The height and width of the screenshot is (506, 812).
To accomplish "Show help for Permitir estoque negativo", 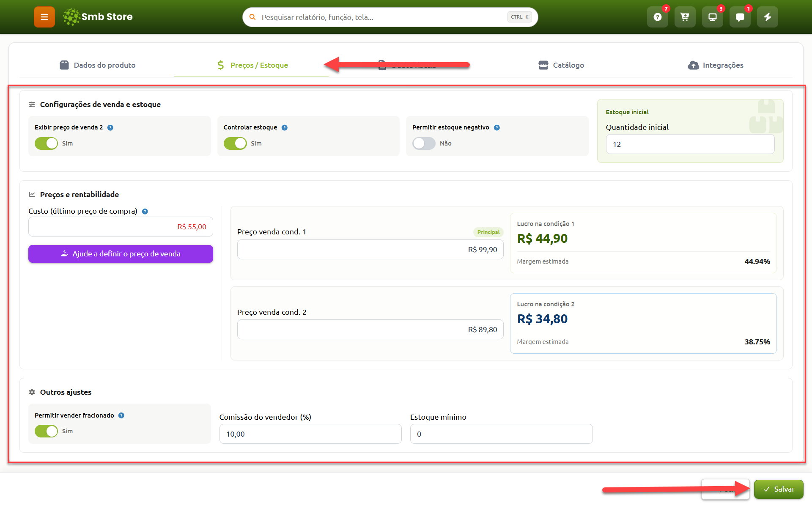I will click(497, 127).
